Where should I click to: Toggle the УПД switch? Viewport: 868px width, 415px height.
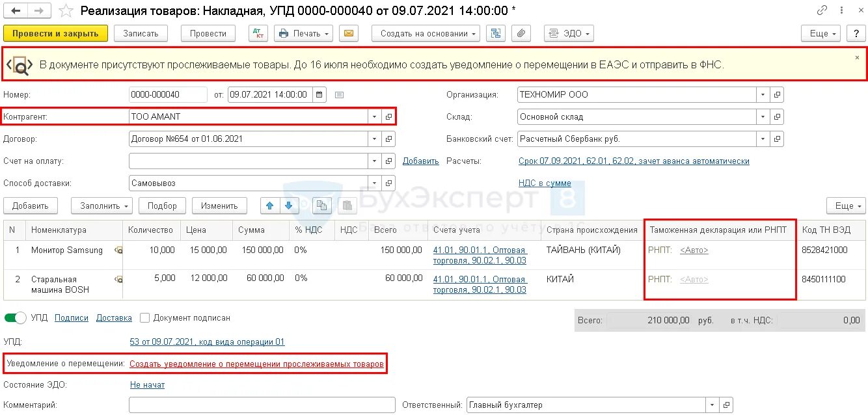coord(16,318)
